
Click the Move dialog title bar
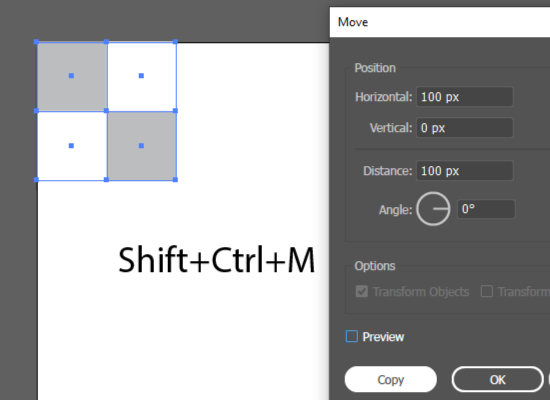point(440,22)
